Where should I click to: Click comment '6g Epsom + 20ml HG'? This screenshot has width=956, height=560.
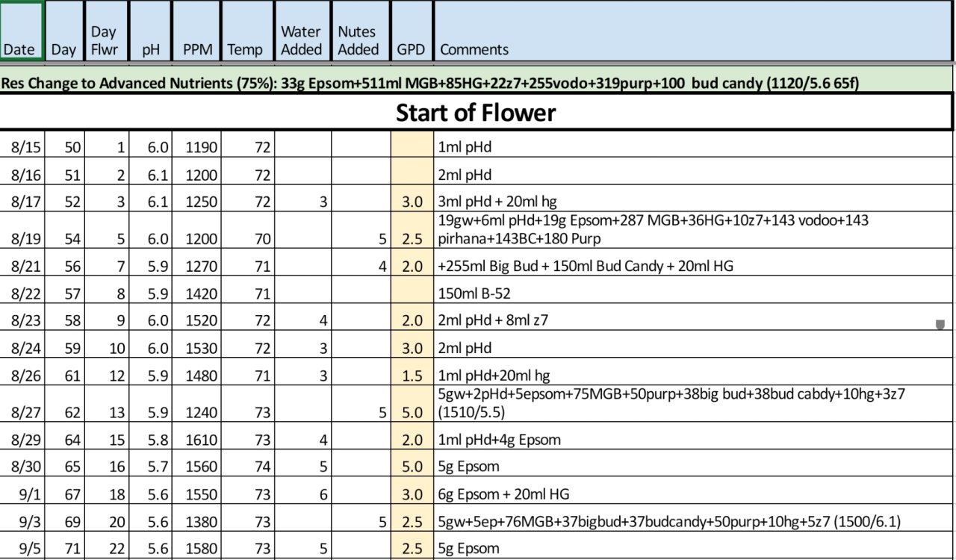click(x=505, y=494)
